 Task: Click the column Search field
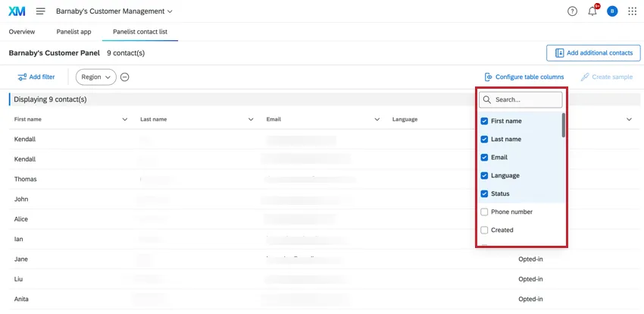pyautogui.click(x=521, y=99)
